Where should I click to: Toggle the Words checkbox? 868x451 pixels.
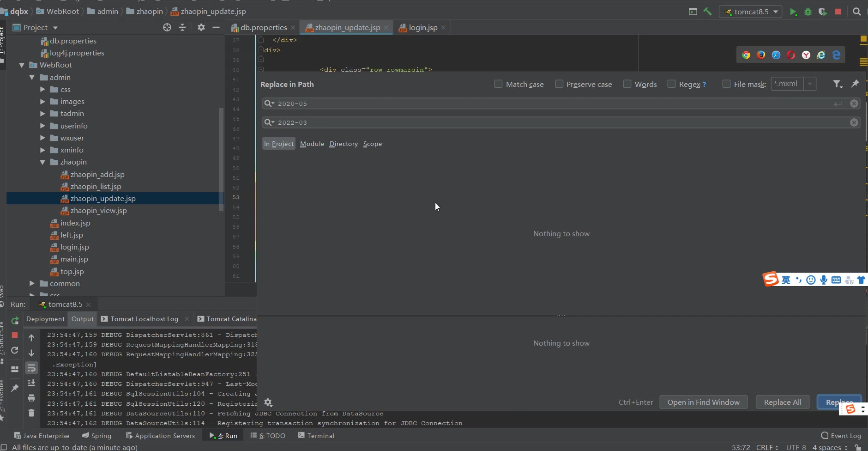(x=627, y=84)
